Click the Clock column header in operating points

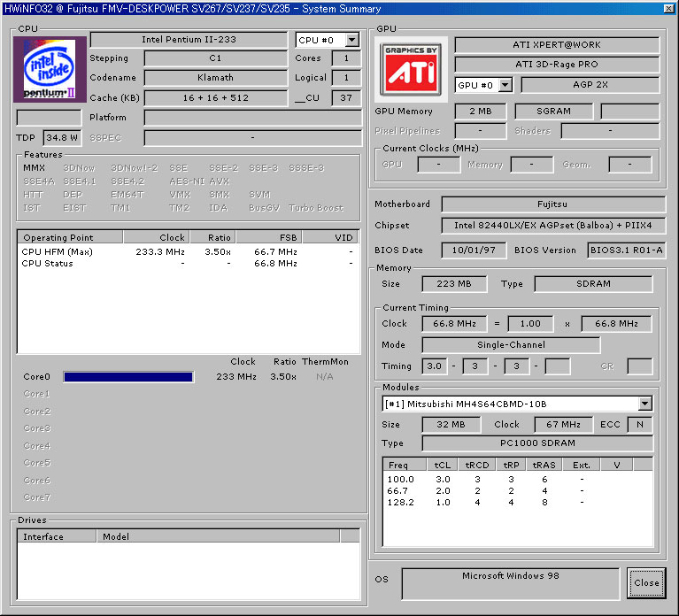157,237
